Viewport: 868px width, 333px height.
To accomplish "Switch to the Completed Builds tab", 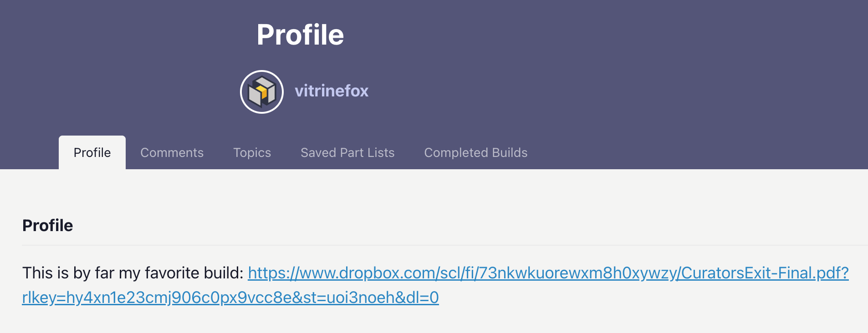I will [x=475, y=152].
